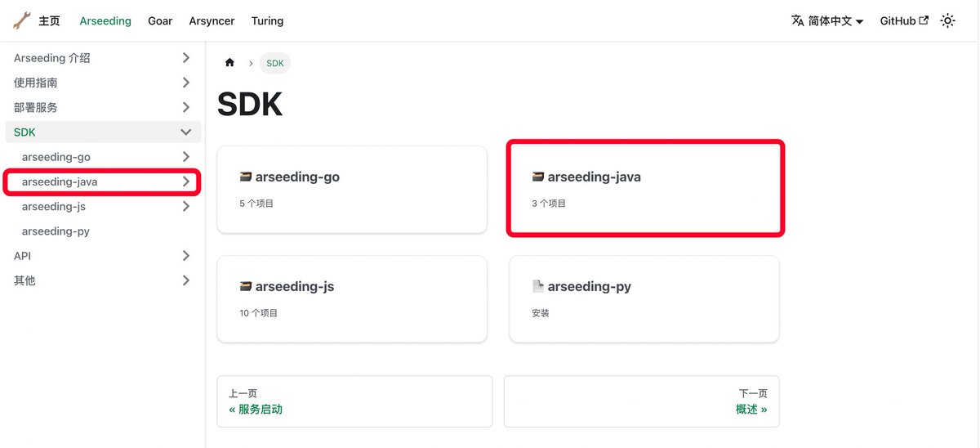
Task: Click the GitHub external link icon
Action: pyautogui.click(x=924, y=20)
